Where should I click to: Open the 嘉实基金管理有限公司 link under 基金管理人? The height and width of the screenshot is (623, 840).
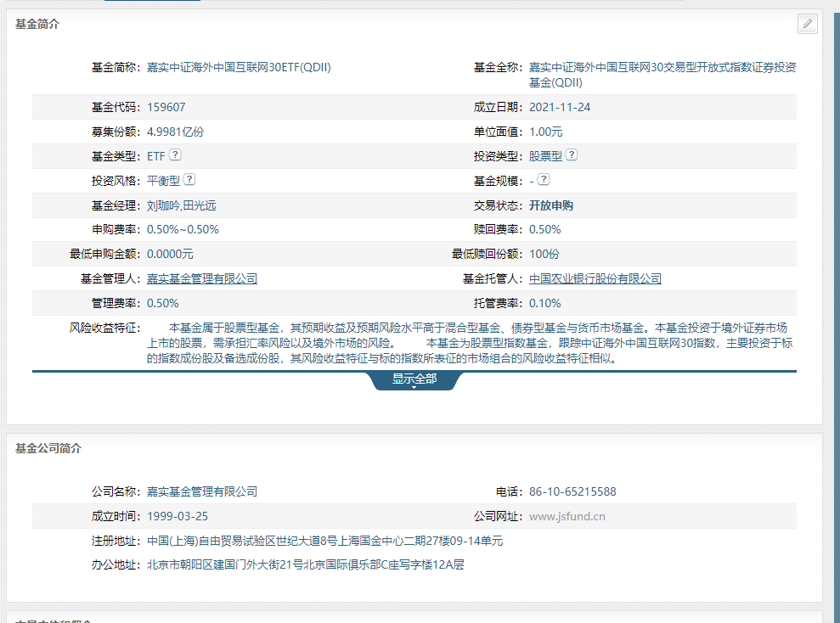coord(202,279)
